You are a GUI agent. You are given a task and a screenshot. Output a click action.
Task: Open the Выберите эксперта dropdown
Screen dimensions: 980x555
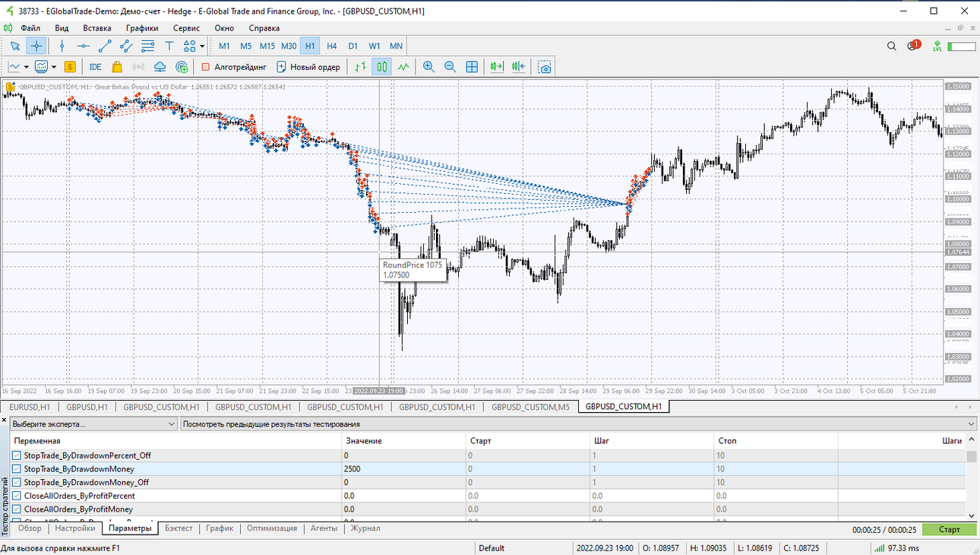[93, 423]
